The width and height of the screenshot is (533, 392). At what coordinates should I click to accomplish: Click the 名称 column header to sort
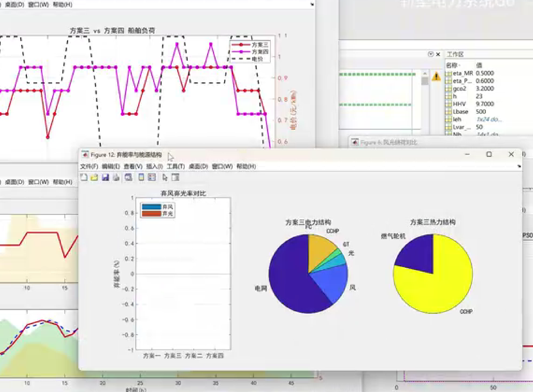452,65
